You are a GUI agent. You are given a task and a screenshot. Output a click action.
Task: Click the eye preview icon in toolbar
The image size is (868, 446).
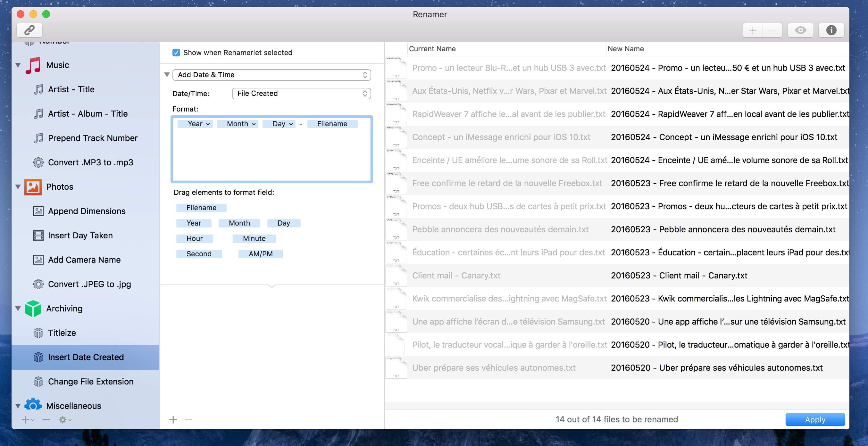(x=800, y=30)
